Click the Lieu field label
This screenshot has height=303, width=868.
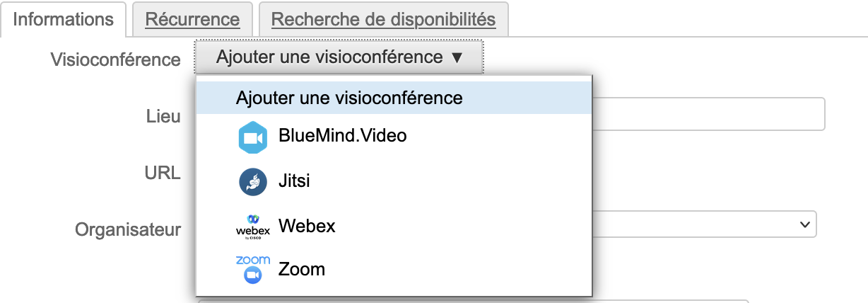pos(163,117)
